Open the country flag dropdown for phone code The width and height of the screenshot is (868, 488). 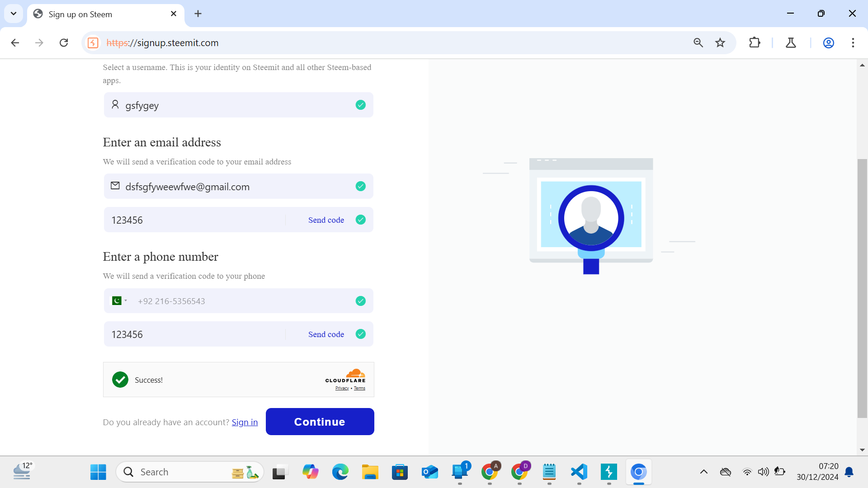pos(119,300)
